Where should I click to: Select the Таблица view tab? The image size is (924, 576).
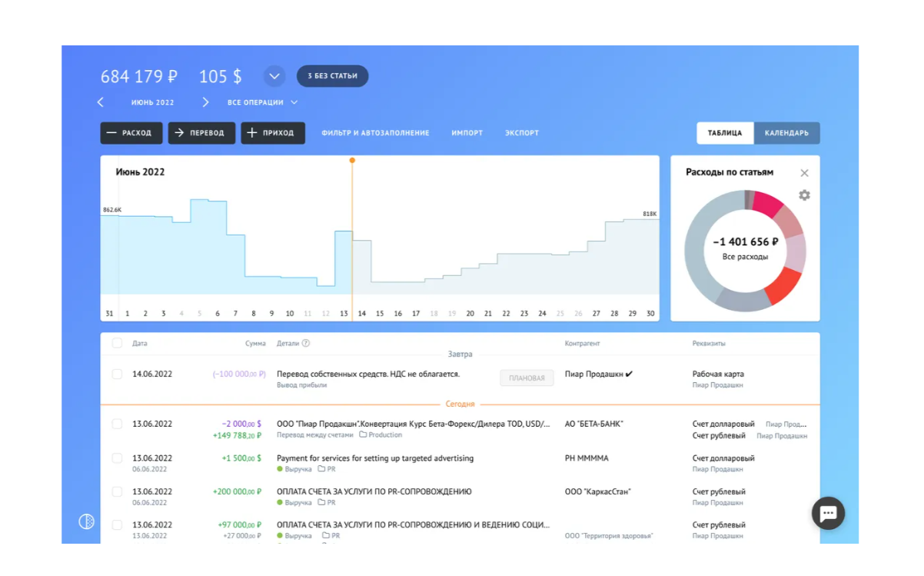coord(725,133)
